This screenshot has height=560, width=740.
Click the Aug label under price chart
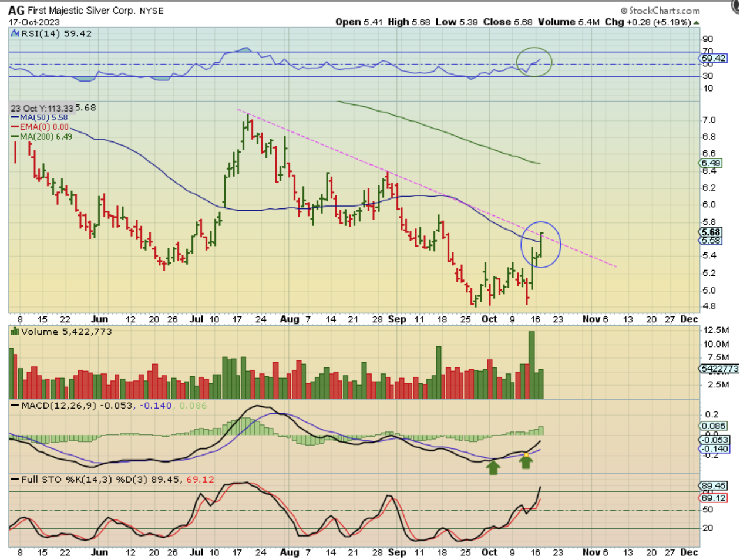click(289, 319)
